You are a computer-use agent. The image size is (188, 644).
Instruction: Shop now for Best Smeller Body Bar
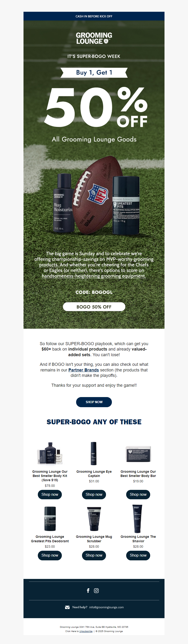pyautogui.click(x=138, y=495)
